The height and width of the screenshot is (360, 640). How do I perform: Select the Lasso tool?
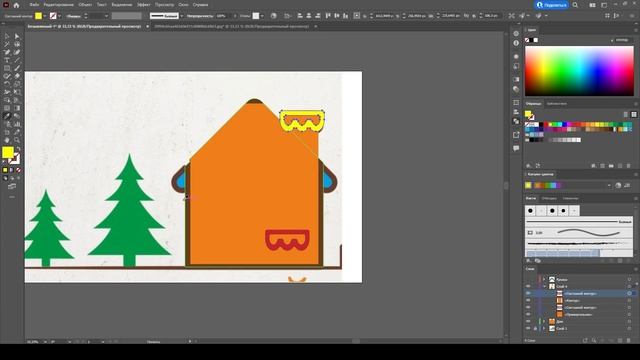(17, 44)
